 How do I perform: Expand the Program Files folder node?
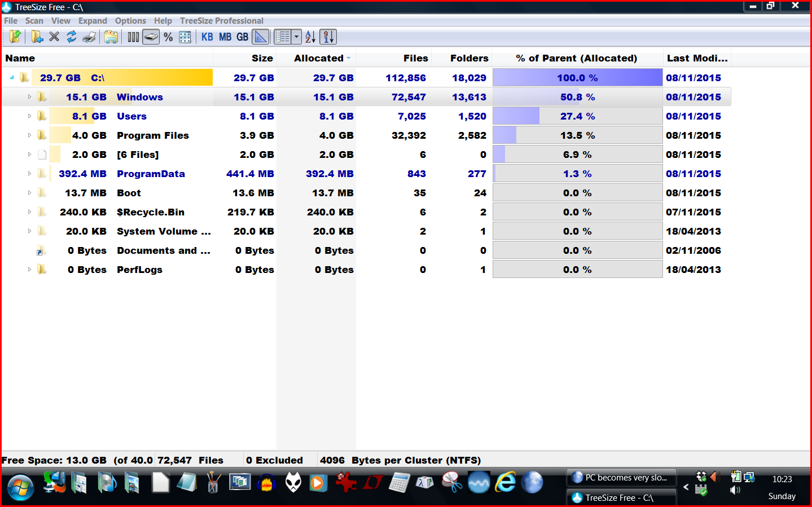pos(29,135)
